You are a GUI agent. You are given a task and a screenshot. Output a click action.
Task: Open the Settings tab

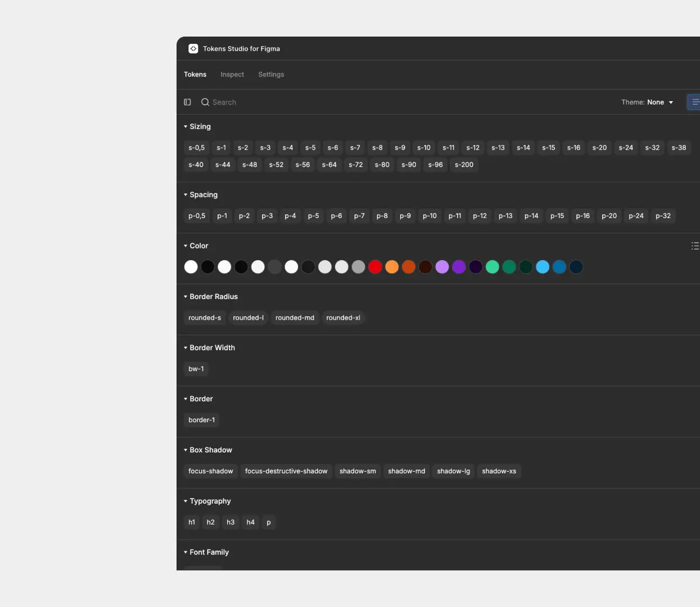(271, 74)
